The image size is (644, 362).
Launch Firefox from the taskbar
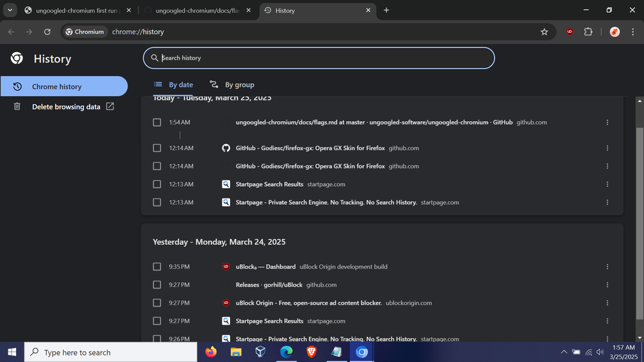tap(211, 352)
